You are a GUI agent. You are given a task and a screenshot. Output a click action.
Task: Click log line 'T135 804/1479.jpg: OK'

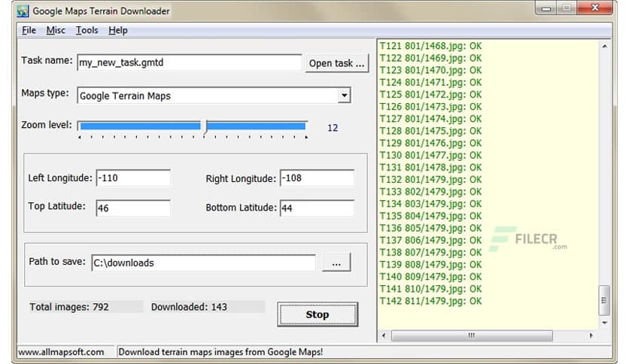430,216
